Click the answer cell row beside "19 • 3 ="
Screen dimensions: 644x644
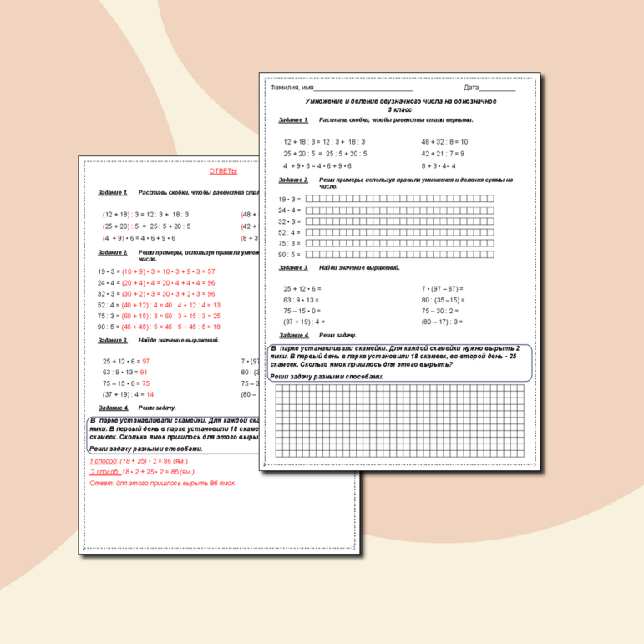point(399,199)
